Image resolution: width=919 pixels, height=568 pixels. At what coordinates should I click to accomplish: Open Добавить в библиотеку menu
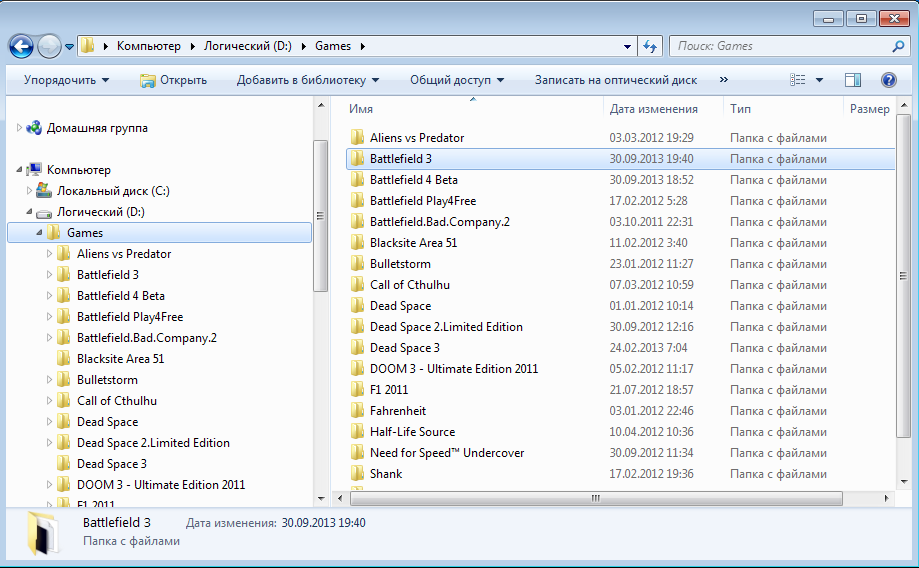(x=308, y=80)
